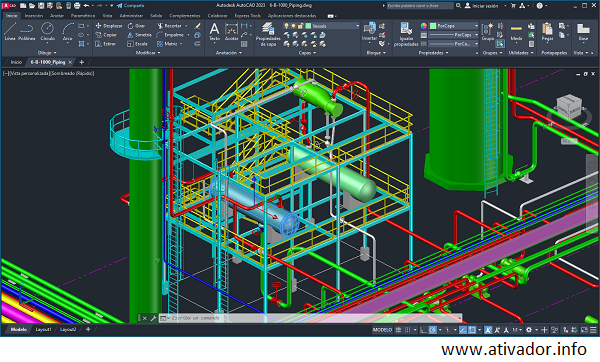Click the Matriz (array) tool
This screenshot has height=362, width=600.
click(167, 44)
